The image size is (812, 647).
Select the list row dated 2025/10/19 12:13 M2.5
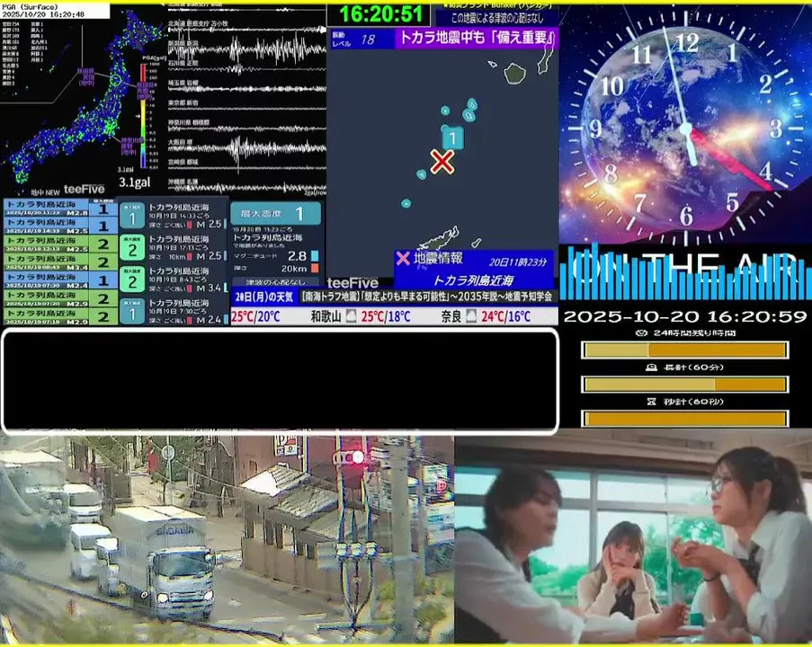point(60,244)
